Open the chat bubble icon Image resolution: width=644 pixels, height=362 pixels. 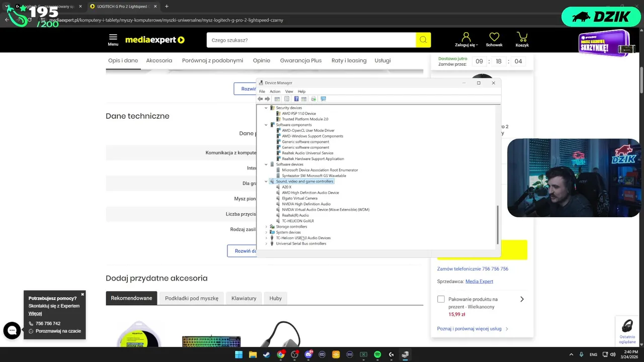coord(12,330)
